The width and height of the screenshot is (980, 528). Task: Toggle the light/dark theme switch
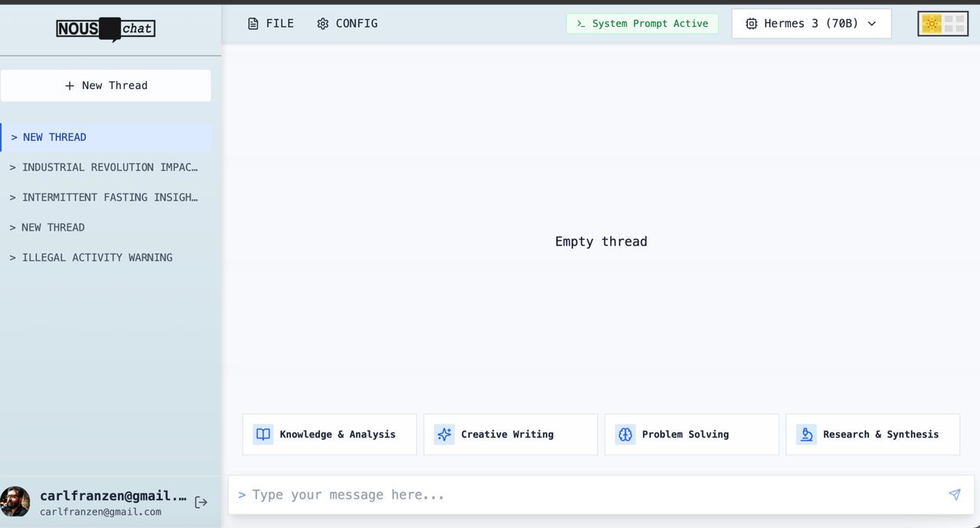tap(942, 24)
